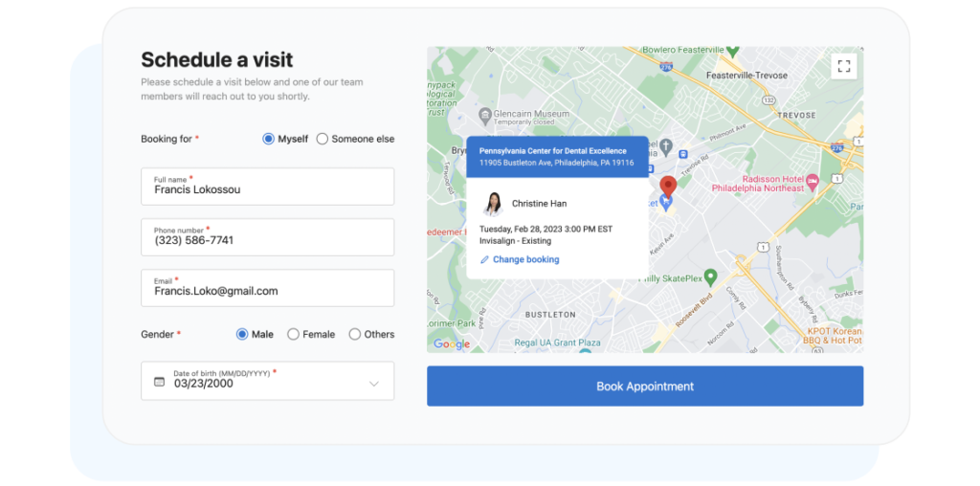The image size is (980, 486).
Task: Click the Radisson Hotel pink marker icon
Action: tap(813, 182)
